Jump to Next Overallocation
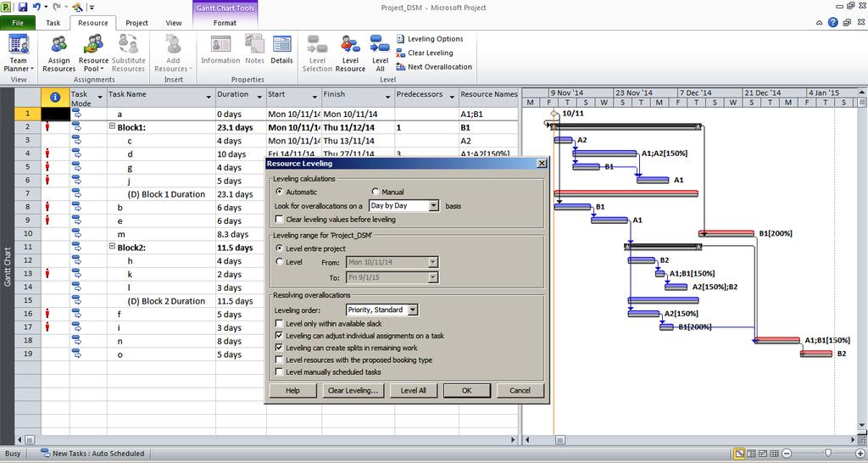 click(x=434, y=66)
